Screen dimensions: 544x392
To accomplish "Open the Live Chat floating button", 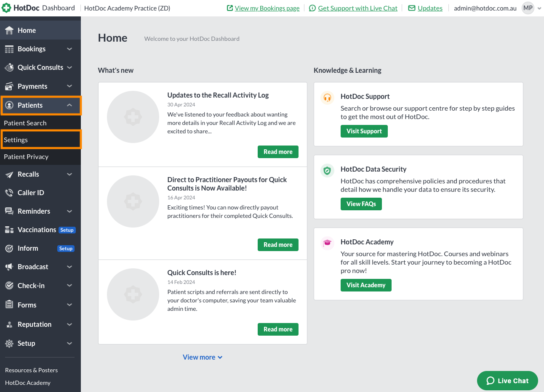I will click(507, 381).
